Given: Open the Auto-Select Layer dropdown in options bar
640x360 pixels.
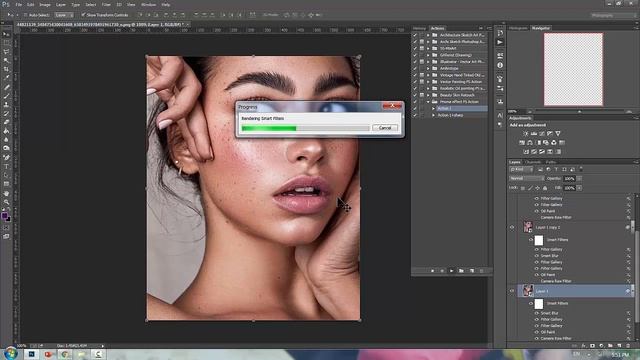Looking at the screenshot, I should [64, 15].
